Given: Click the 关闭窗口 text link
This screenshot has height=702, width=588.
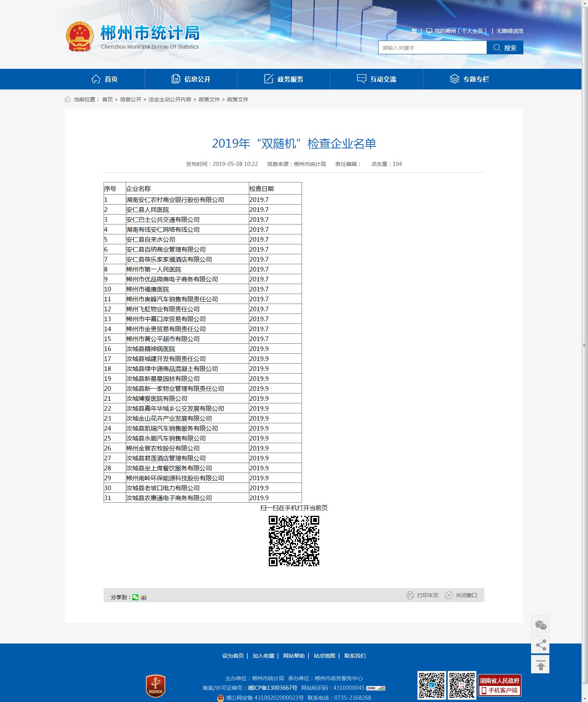Looking at the screenshot, I should (466, 595).
